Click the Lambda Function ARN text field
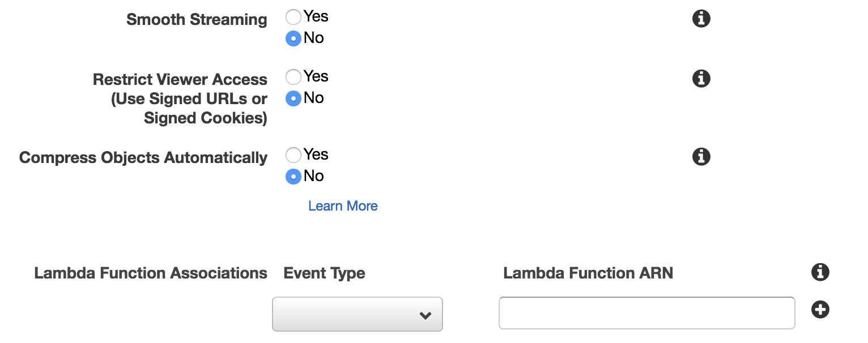This screenshot has height=343, width=868. [x=646, y=313]
